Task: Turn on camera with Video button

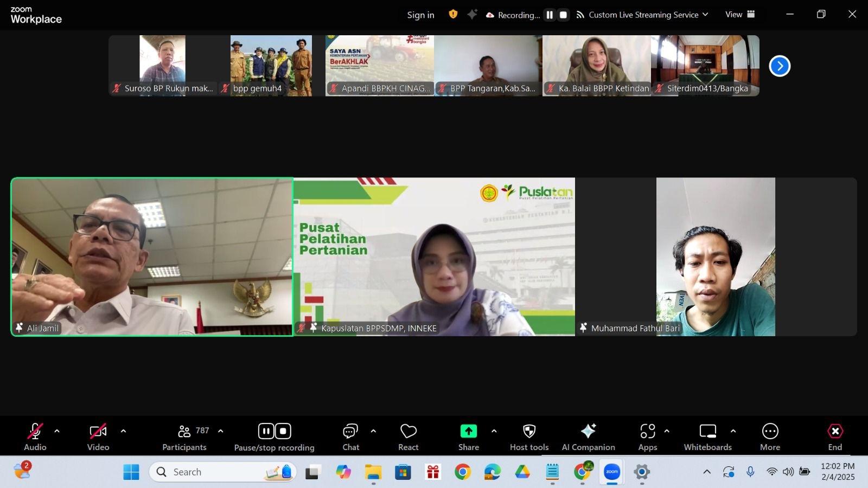Action: tap(98, 436)
